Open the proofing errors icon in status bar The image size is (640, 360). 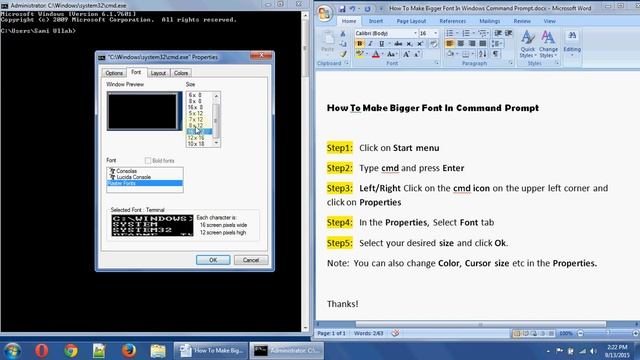(395, 333)
